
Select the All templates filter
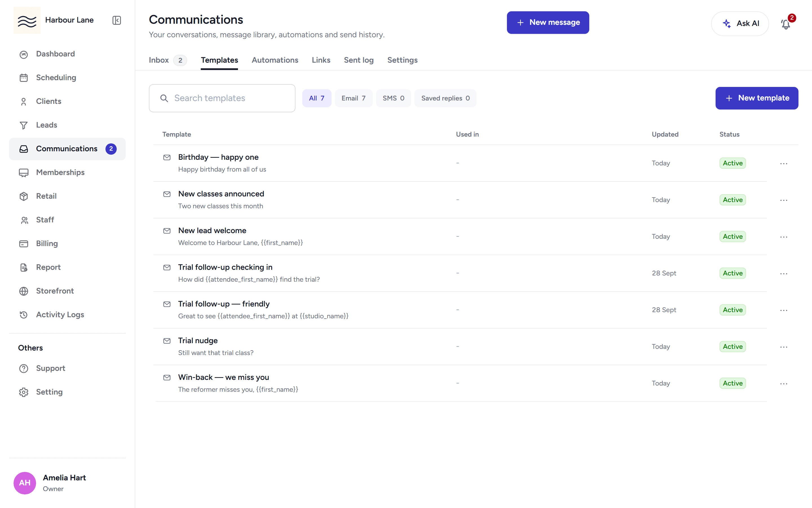click(x=316, y=98)
